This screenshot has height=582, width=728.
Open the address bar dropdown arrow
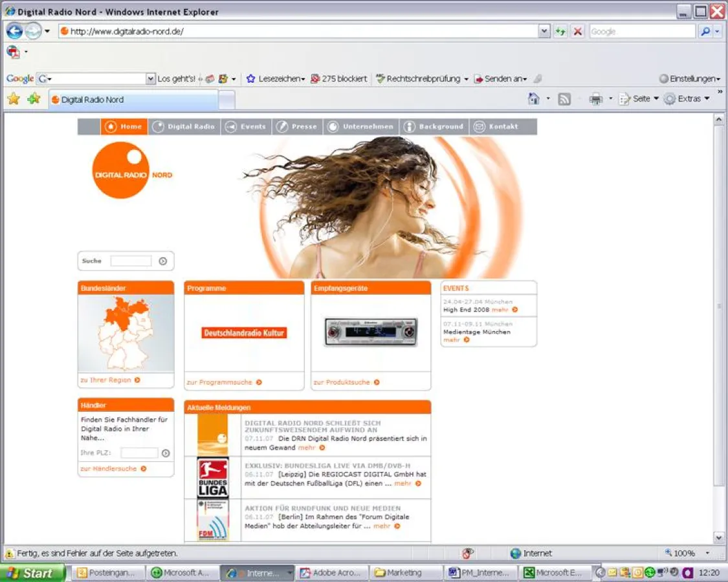[x=544, y=31]
